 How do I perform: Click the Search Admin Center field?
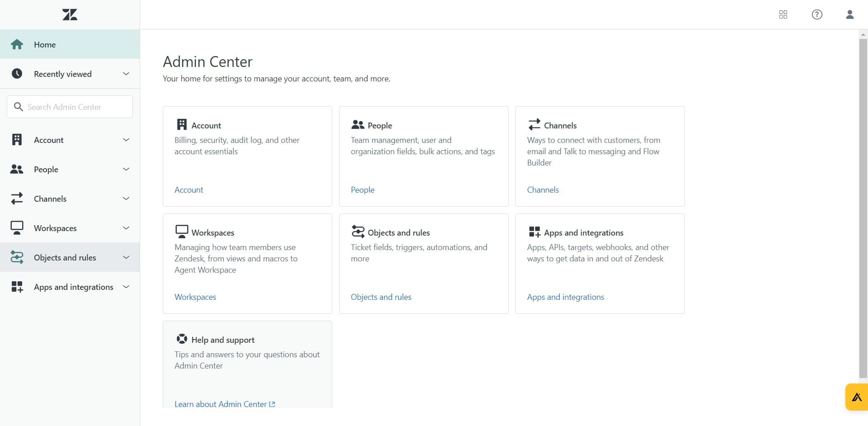pyautogui.click(x=69, y=107)
